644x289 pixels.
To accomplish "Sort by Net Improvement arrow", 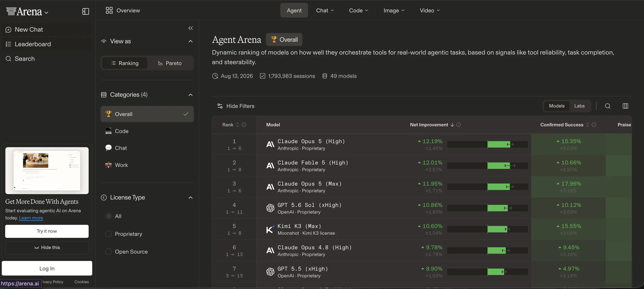I will click(x=452, y=125).
